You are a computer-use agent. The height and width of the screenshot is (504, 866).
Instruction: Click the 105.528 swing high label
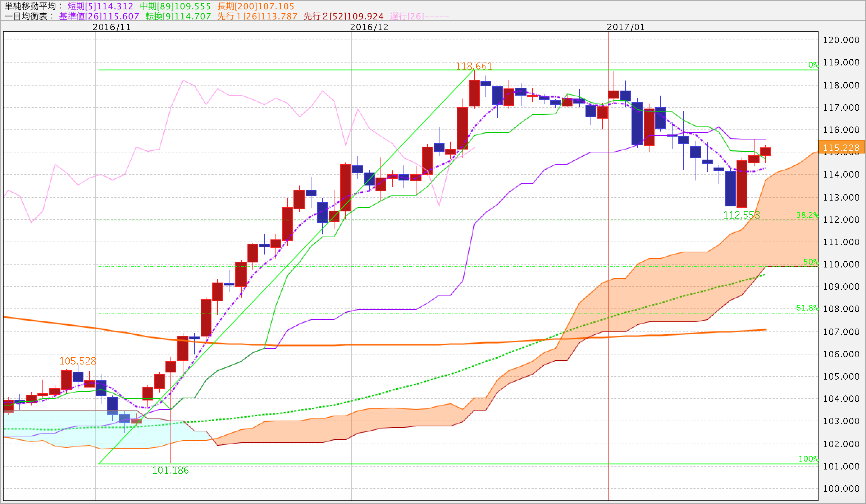[x=78, y=361]
